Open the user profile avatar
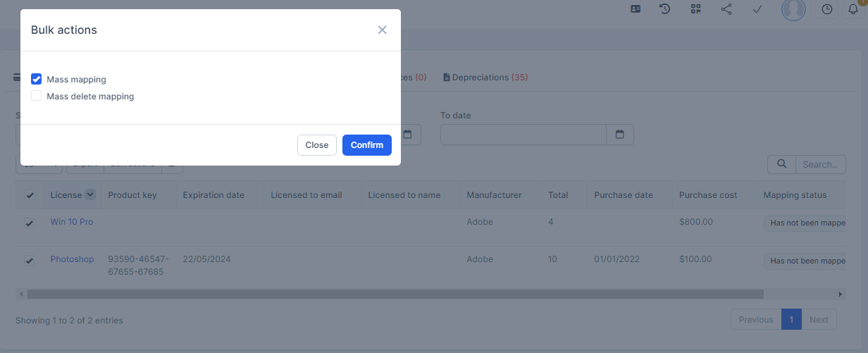This screenshot has width=868, height=353. coord(793,9)
